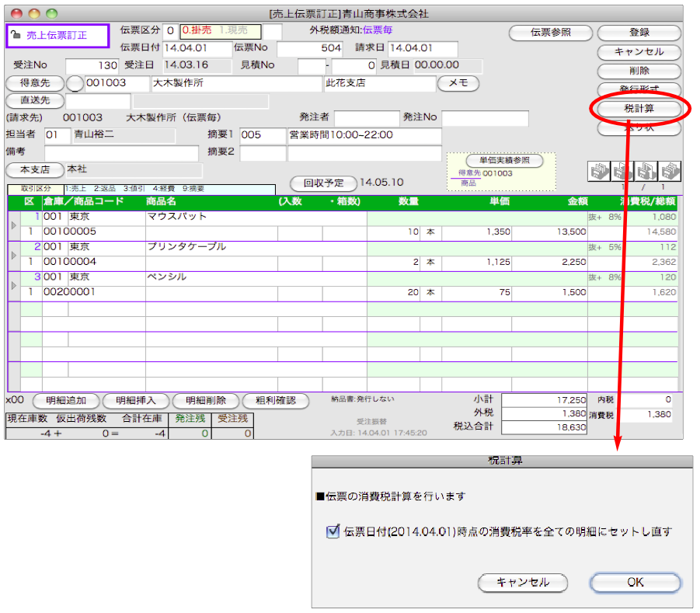Go to the previous record icon

623,172
